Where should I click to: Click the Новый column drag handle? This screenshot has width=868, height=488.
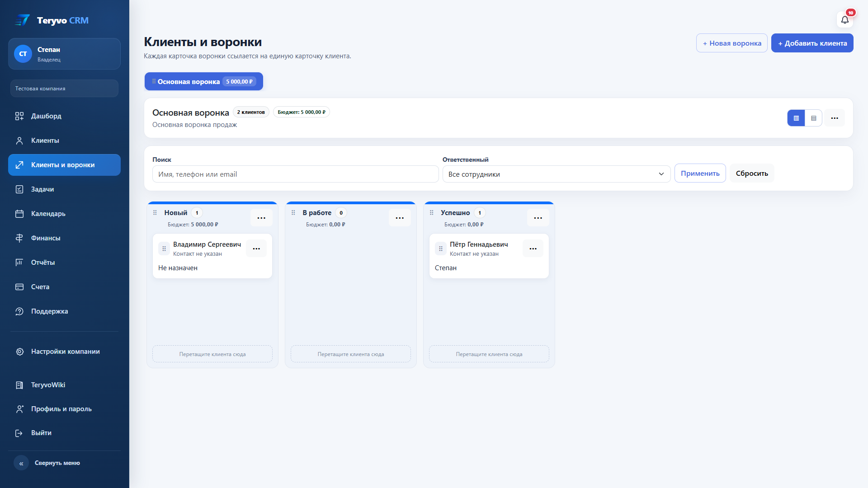coord(155,213)
